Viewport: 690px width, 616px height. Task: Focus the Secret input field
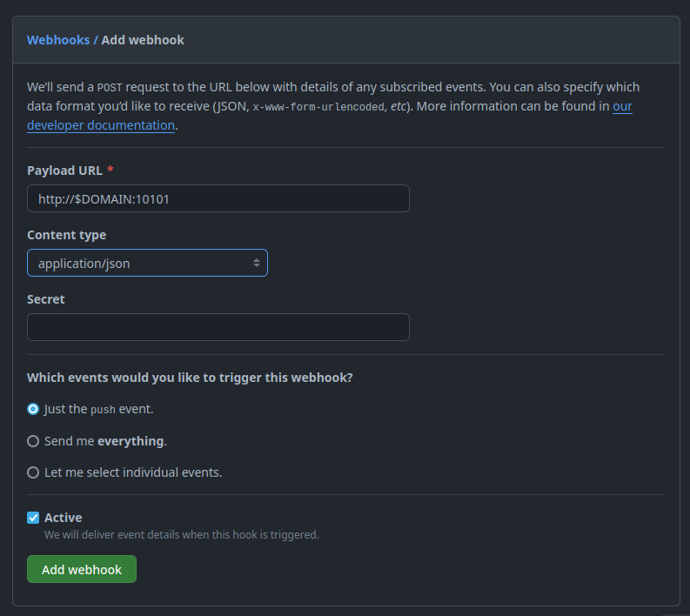pos(218,327)
